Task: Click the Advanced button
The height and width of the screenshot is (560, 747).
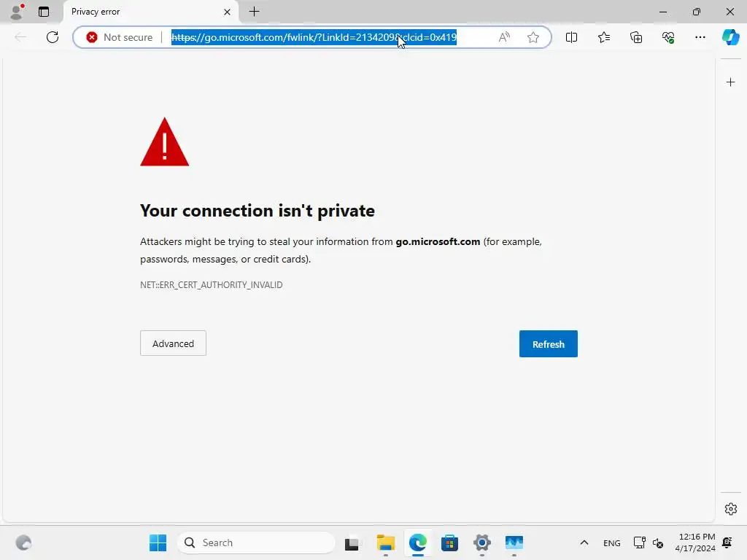Action: [x=173, y=343]
